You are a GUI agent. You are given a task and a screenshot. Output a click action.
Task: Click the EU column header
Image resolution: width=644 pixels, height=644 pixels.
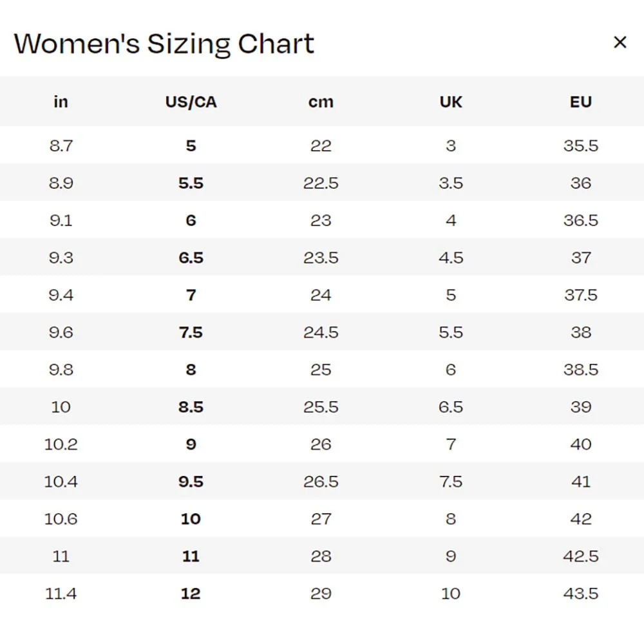click(580, 102)
